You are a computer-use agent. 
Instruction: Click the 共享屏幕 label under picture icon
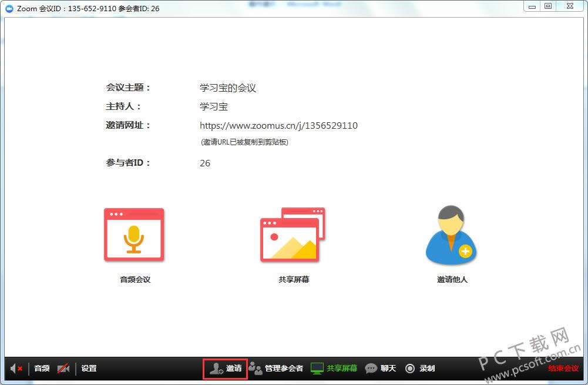pos(294,280)
